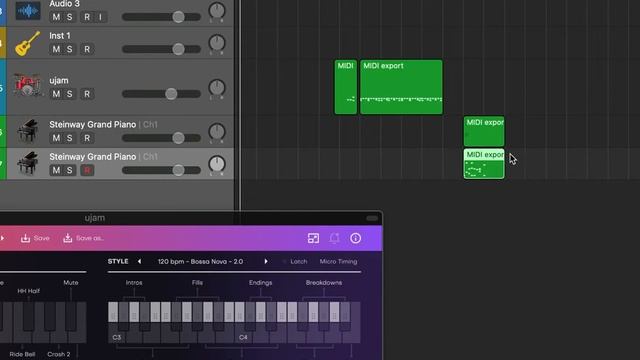Click the Fills section label
640x360 pixels.
pos(197,282)
